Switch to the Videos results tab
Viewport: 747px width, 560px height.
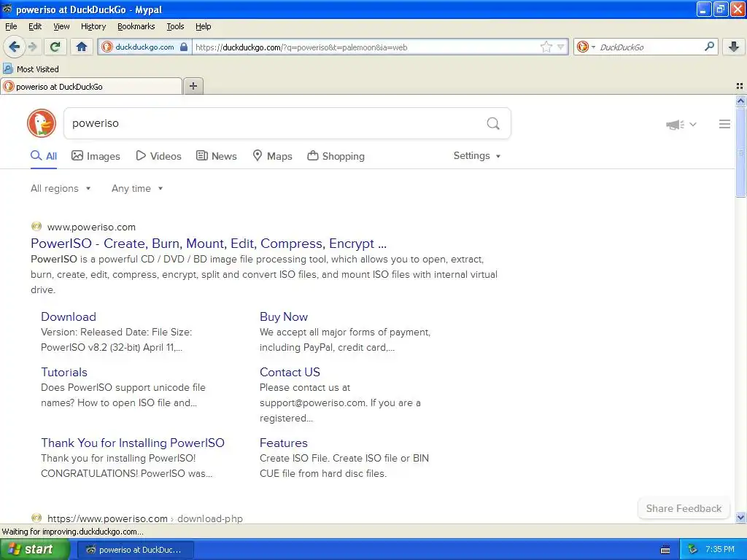[x=158, y=156]
